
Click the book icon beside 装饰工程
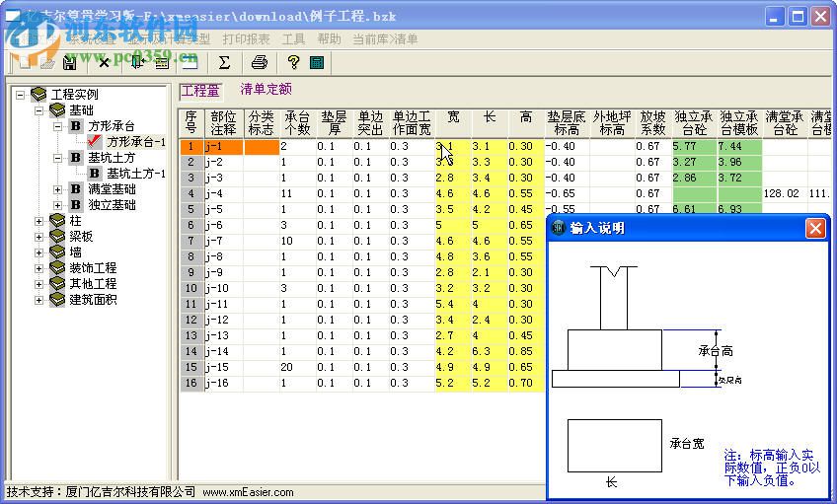(57, 268)
